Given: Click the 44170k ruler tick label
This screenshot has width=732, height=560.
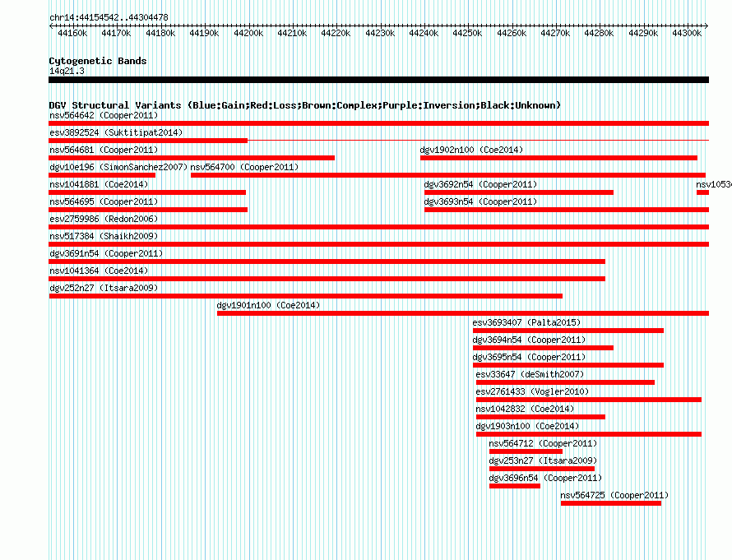Looking at the screenshot, I should 116,33.
